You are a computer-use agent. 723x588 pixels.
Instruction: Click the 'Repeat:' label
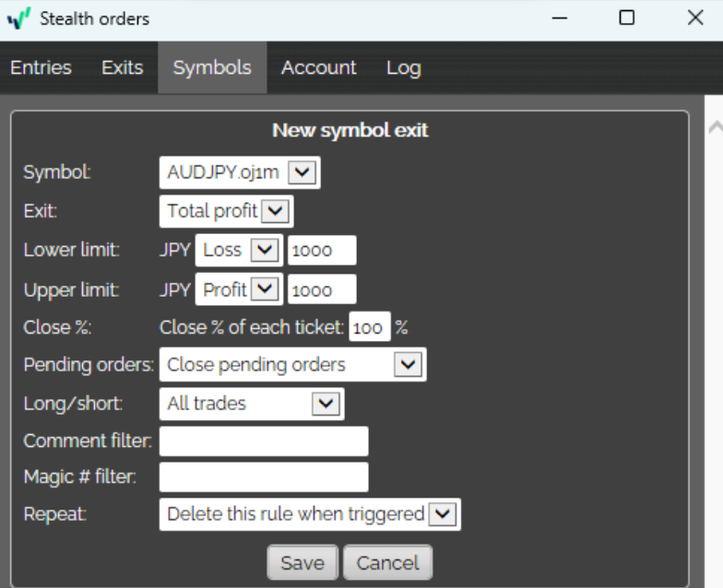coord(55,514)
